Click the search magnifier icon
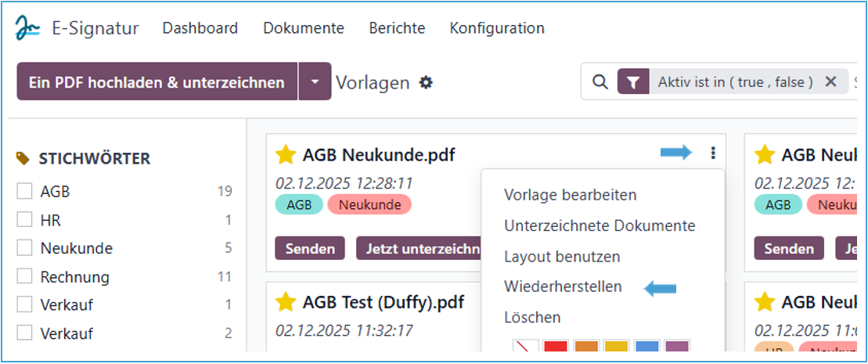 click(x=600, y=82)
